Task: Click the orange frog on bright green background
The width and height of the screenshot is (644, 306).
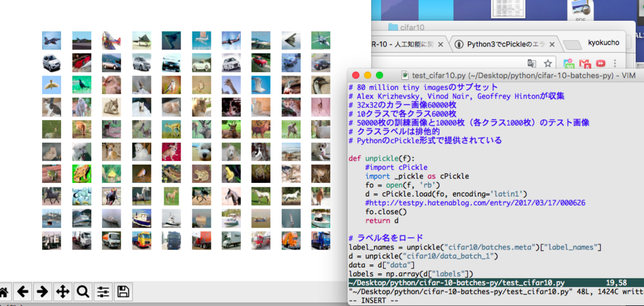Action: point(81,173)
